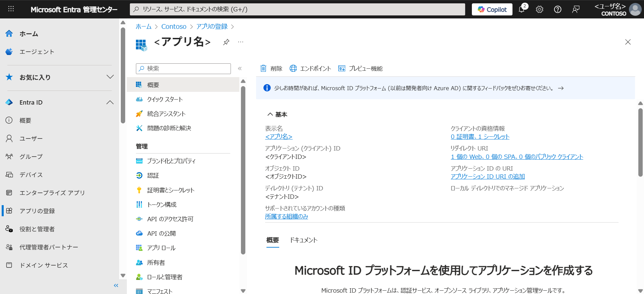Viewport: 644px width, 294px height.
Task: Click the global resource search field
Action: coord(297,9)
